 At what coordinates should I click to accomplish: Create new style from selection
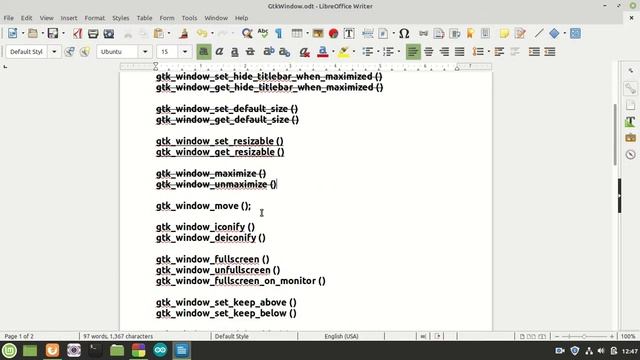click(x=85, y=52)
